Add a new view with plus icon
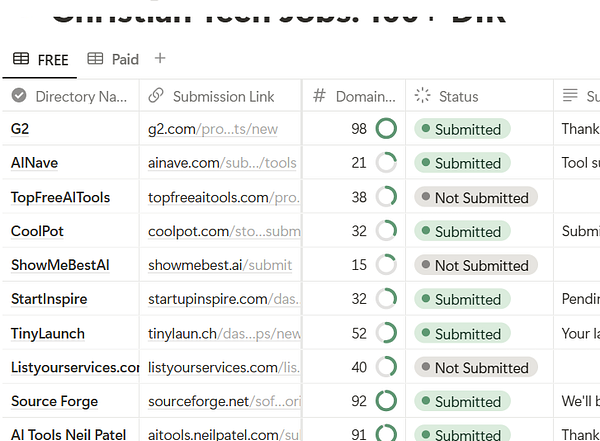 click(x=160, y=59)
